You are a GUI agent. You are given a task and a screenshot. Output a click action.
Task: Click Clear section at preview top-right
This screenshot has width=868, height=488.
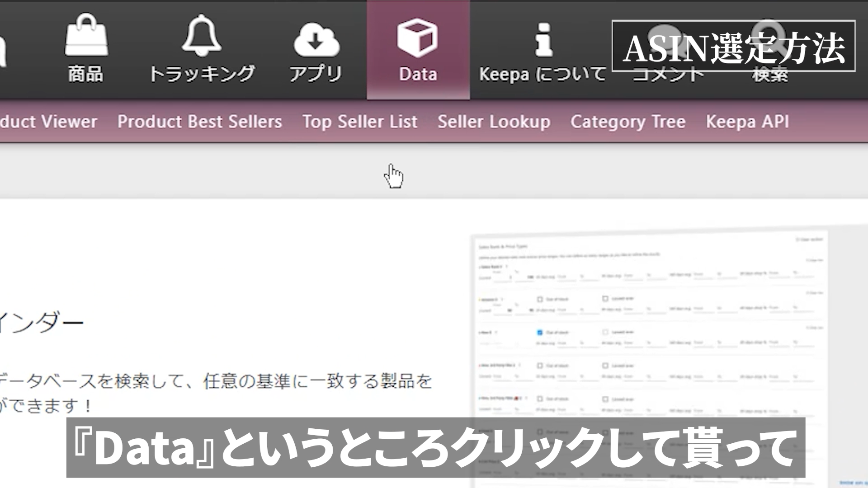coord(809,239)
